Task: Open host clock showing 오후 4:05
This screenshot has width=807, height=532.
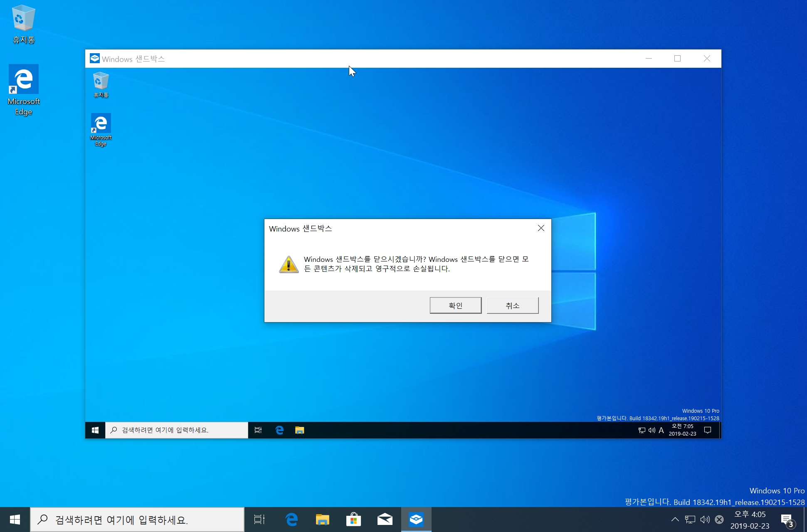Action: [x=750, y=520]
